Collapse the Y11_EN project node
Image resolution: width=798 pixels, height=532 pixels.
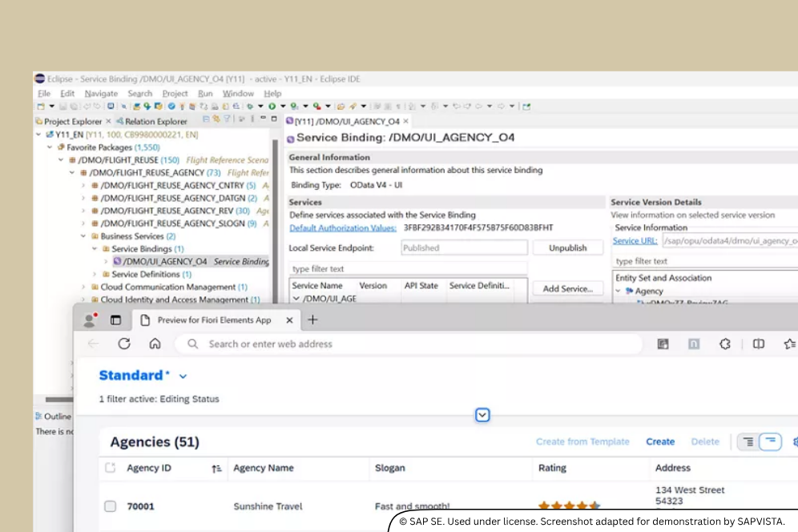tap(38, 135)
